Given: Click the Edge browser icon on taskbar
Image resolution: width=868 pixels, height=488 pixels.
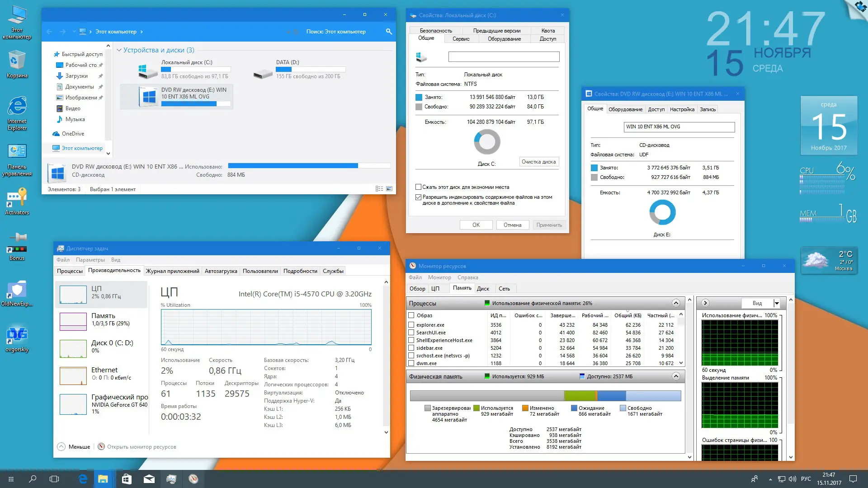Looking at the screenshot, I should pos(83,479).
